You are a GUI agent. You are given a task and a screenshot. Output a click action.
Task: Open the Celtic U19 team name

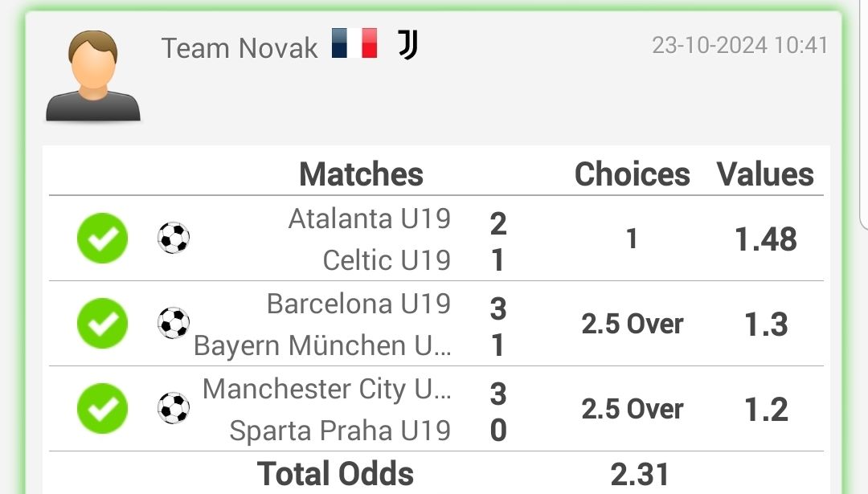pos(387,260)
